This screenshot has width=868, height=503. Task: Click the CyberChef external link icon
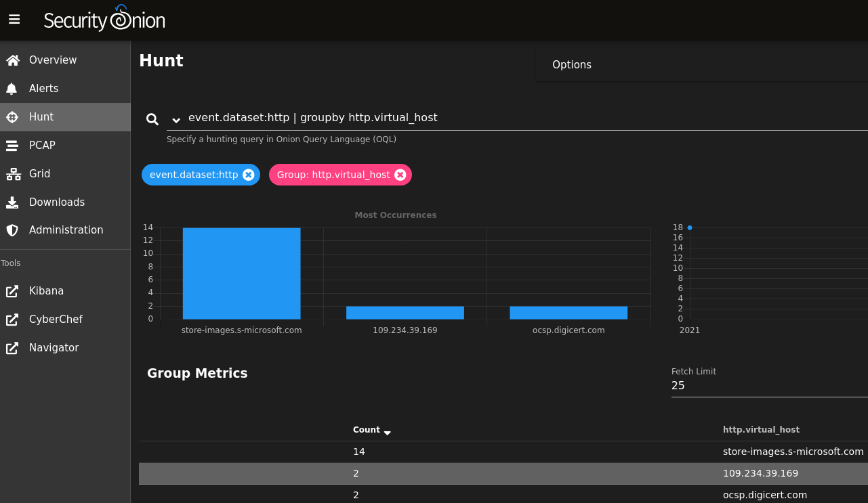12,320
